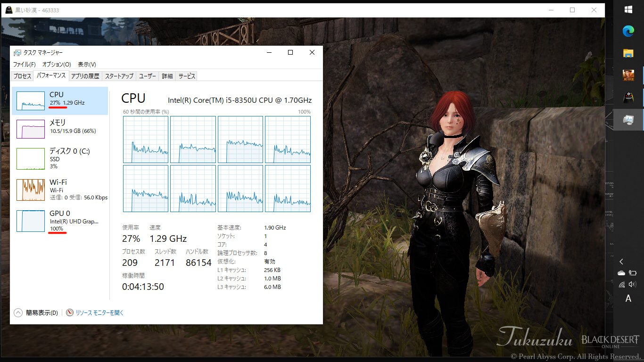
Task: Close the 黒い砂漠 game window
Action: coord(594,10)
